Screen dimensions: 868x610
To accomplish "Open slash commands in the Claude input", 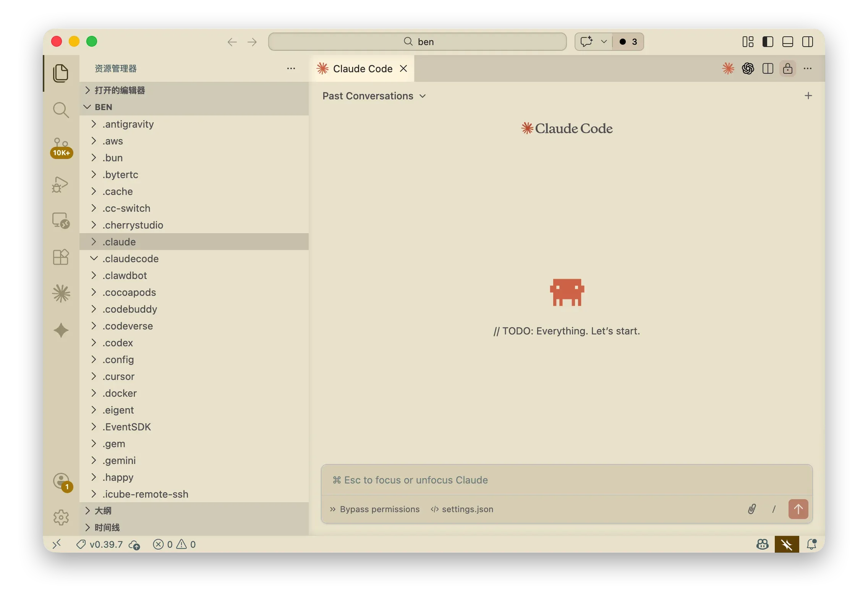I will 774,509.
